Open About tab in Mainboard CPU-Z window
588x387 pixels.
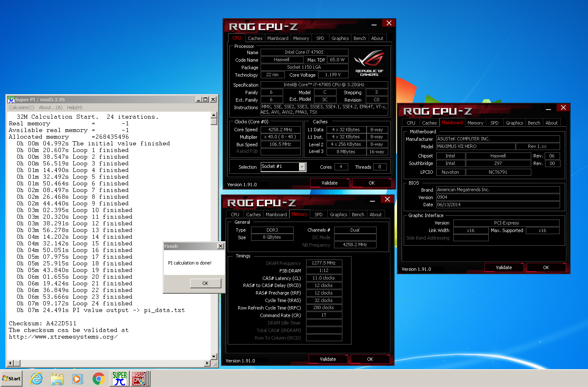552,123
